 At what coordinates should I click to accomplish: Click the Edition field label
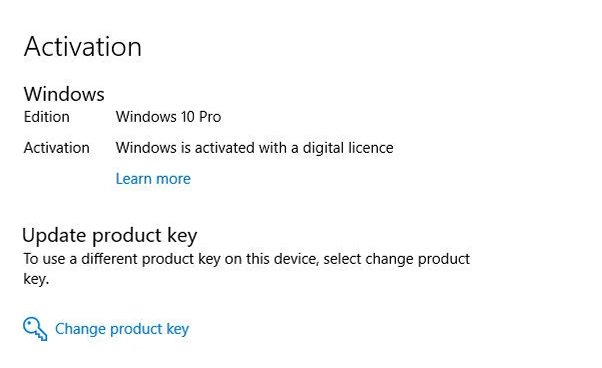(47, 117)
